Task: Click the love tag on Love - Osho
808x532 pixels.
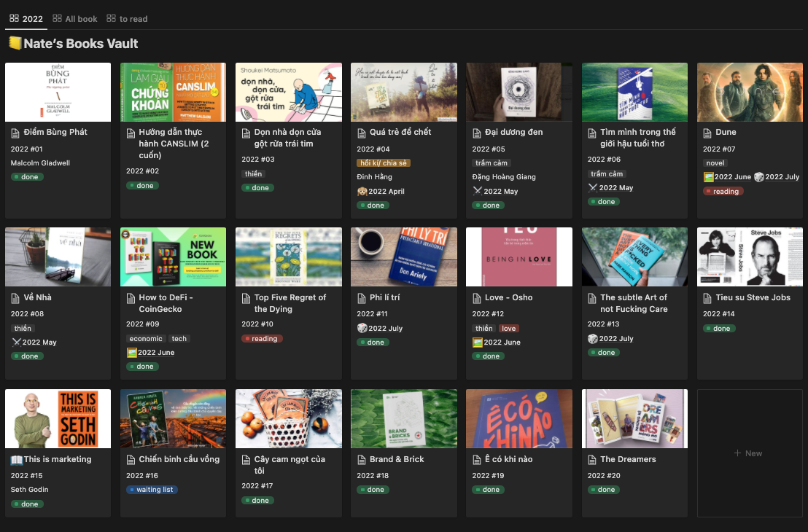Action: 508,329
